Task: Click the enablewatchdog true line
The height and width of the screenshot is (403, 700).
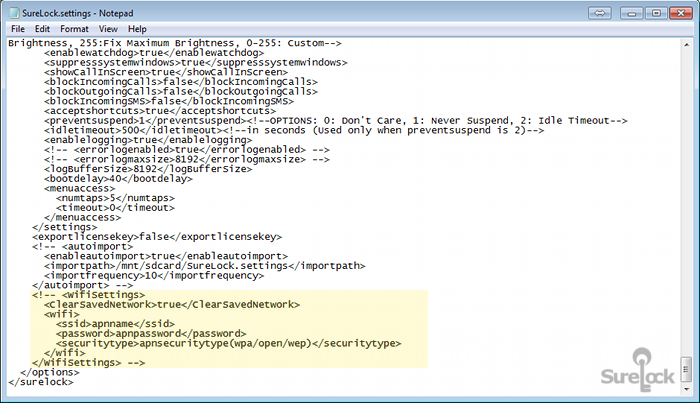Action: tap(154, 53)
